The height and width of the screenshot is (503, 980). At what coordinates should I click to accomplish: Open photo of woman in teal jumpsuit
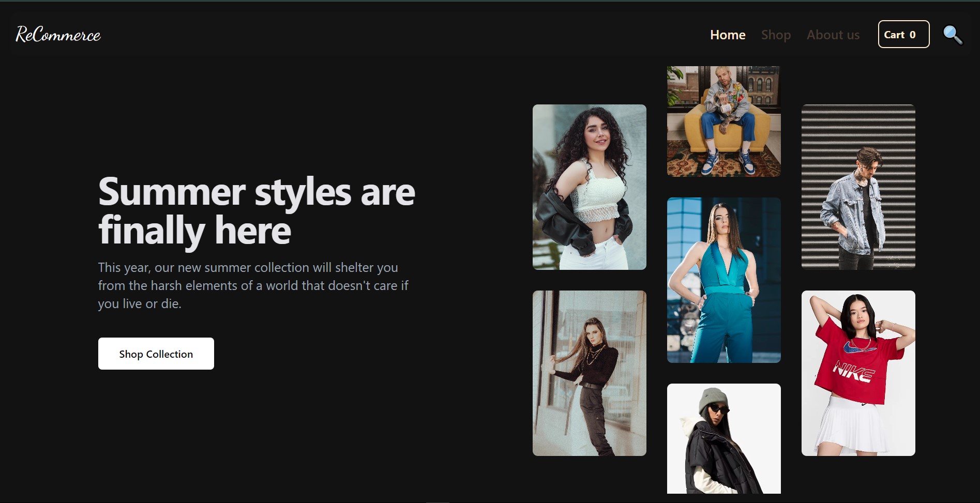(x=724, y=280)
